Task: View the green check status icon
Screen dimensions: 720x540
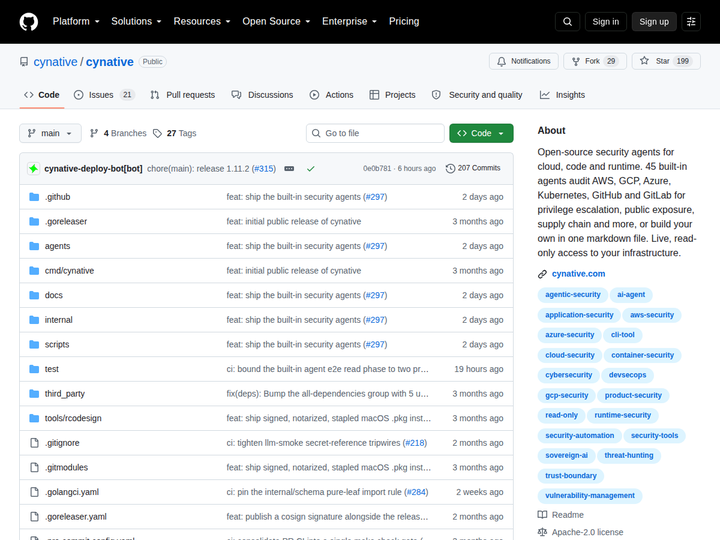Action: [x=311, y=169]
